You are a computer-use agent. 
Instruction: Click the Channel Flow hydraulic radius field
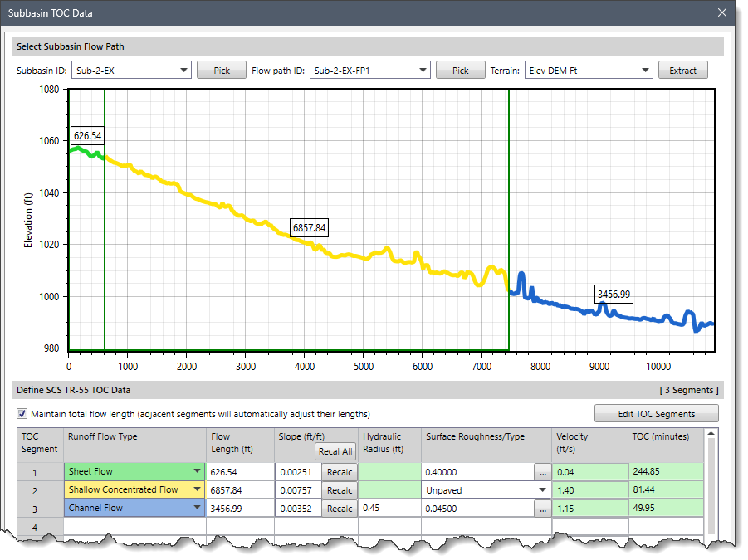tap(389, 509)
